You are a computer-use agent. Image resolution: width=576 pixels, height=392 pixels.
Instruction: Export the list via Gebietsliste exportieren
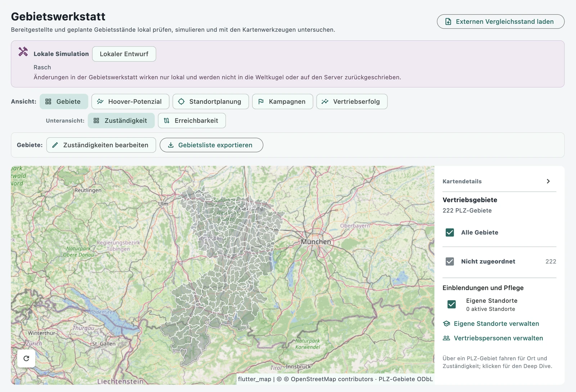coord(211,145)
